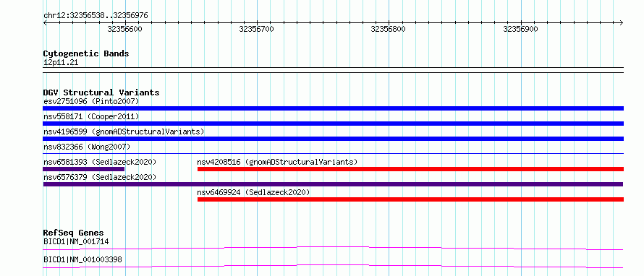Click the blue bar under esv2751096

click(x=333, y=108)
